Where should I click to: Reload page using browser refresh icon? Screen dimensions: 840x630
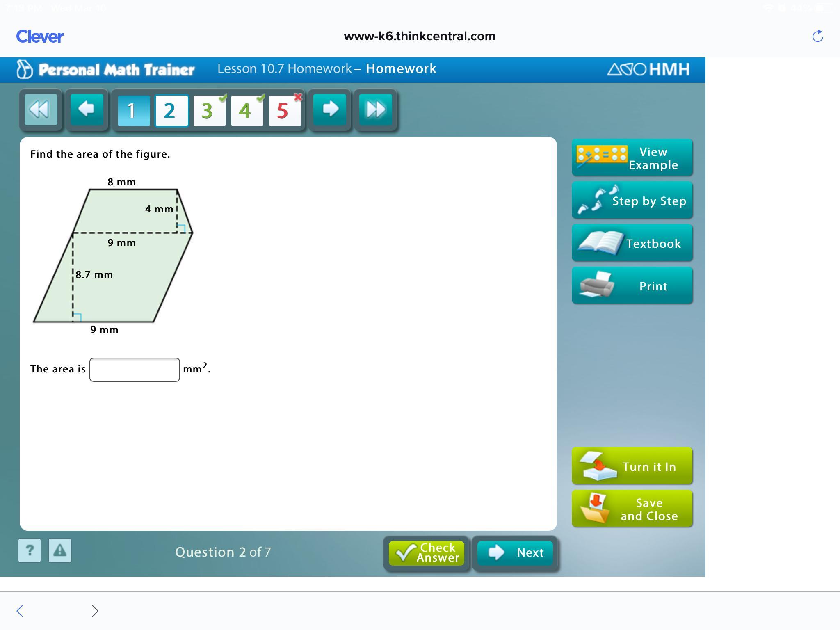pyautogui.click(x=817, y=36)
